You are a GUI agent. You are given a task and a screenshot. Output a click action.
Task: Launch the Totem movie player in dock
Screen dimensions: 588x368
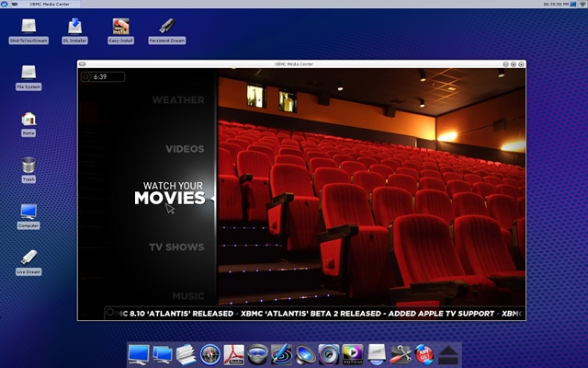pyautogui.click(x=353, y=354)
